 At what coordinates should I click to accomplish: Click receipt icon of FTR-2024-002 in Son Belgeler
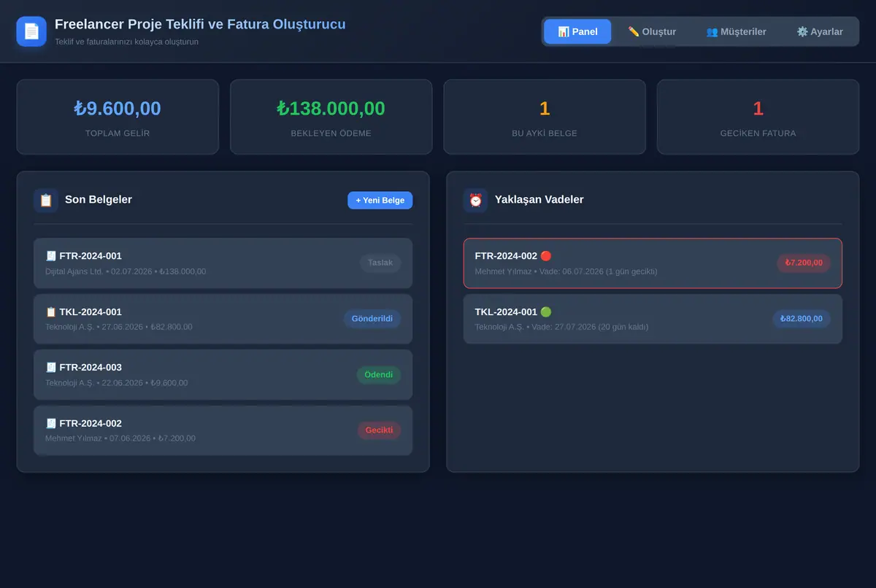coord(51,423)
